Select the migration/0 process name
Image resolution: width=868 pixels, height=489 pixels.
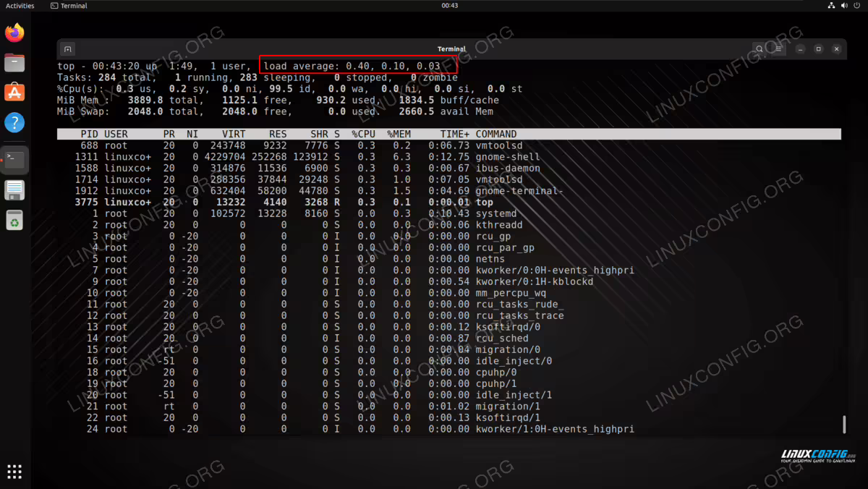click(508, 349)
